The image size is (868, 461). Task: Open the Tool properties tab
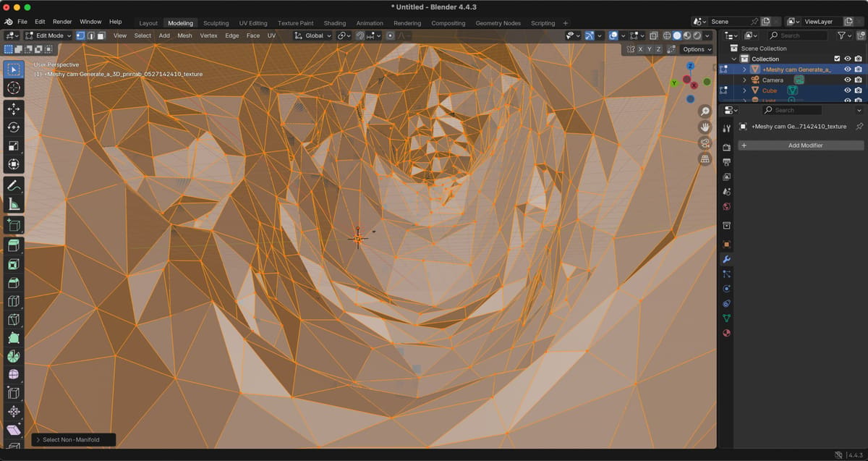point(727,128)
